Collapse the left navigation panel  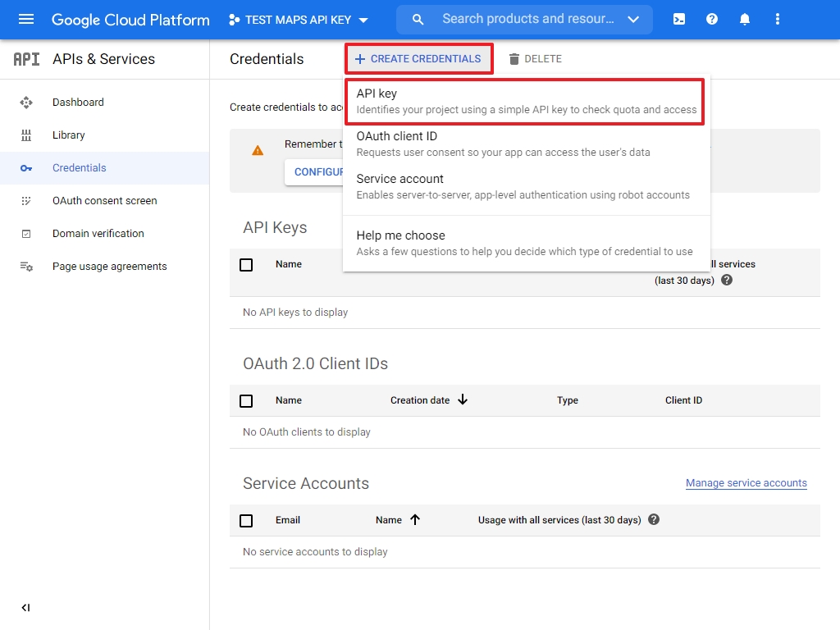tap(25, 608)
